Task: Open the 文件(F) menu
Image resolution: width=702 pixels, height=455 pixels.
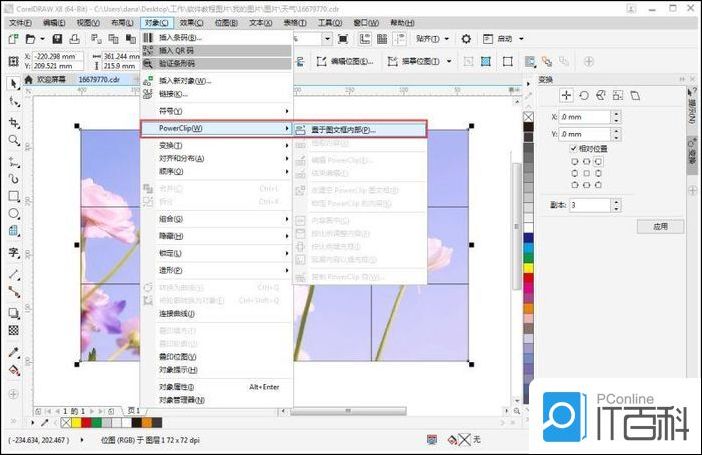Action: pyautogui.click(x=20, y=22)
